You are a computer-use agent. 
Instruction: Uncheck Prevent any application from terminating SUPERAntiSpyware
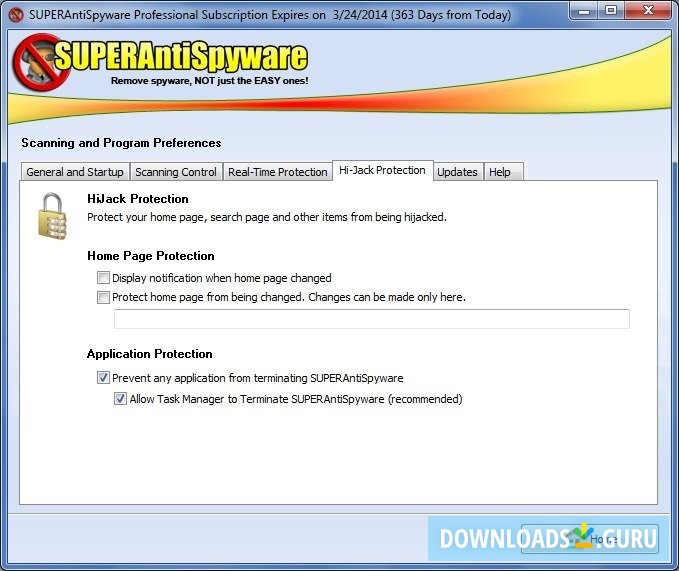103,378
